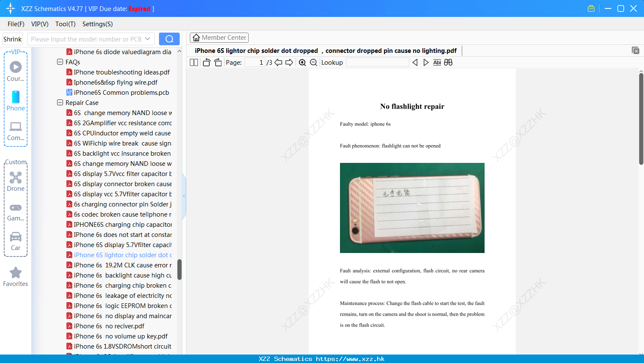
Task: Find next lookup match
Action: coord(426,63)
